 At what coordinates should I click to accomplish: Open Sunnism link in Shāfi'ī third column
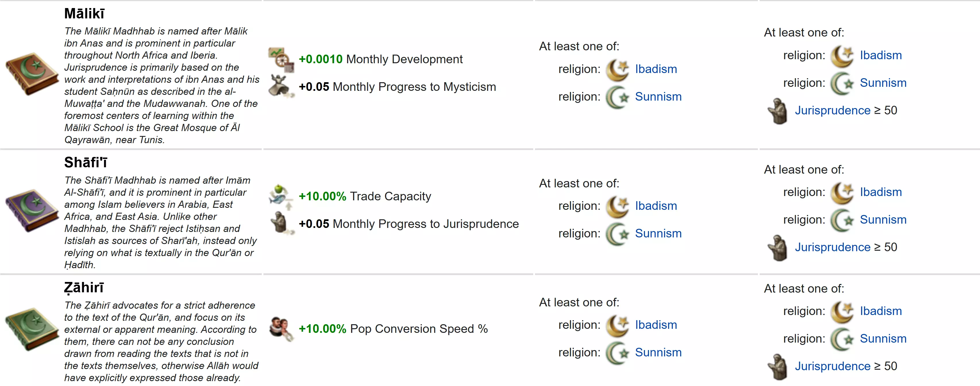(x=658, y=234)
